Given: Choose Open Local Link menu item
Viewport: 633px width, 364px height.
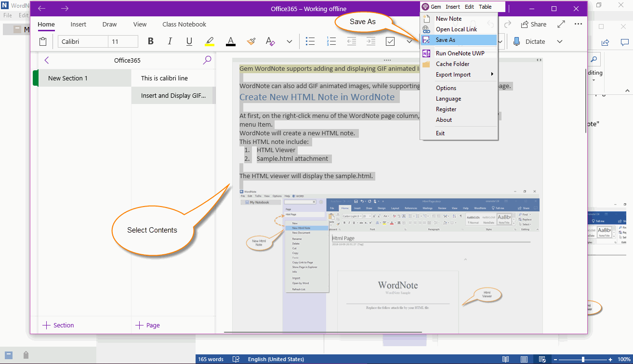Looking at the screenshot, I should [x=459, y=29].
